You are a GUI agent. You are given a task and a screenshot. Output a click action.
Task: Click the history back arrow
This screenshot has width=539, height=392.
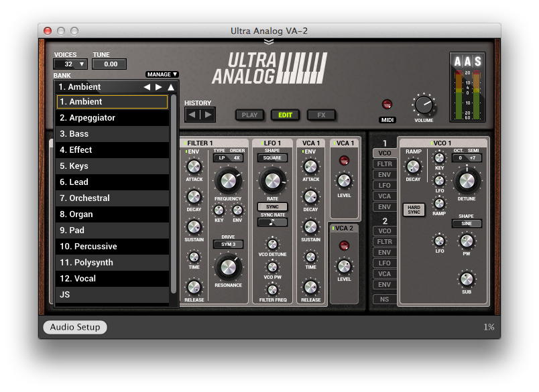pyautogui.click(x=192, y=115)
